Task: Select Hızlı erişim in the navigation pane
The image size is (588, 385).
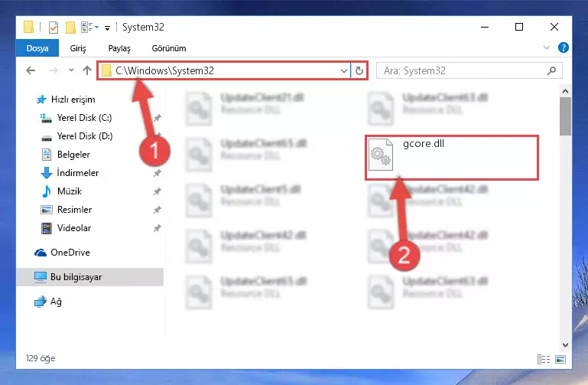Action: (66, 100)
